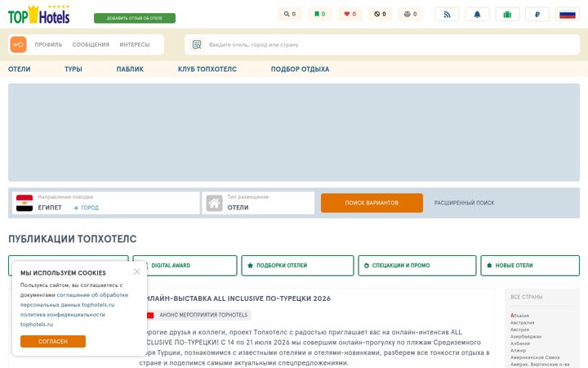The image size is (588, 368).
Task: Select Албания in countries list
Action: click(x=520, y=343)
